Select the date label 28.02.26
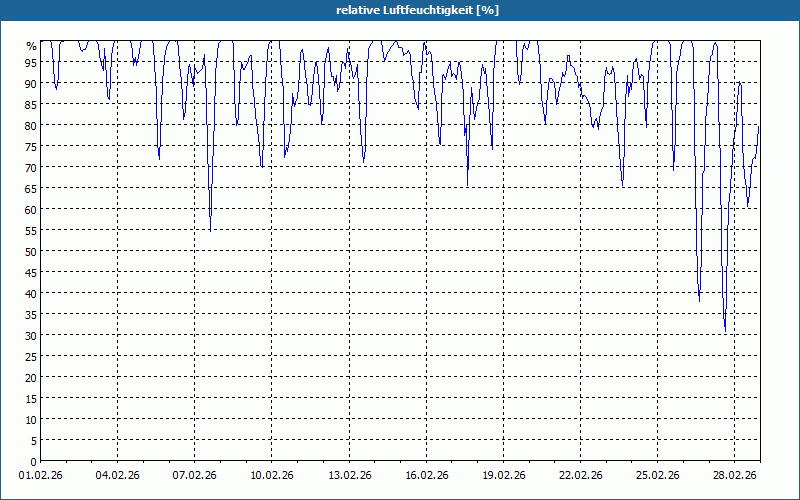This screenshot has width=800, height=500. tap(734, 475)
